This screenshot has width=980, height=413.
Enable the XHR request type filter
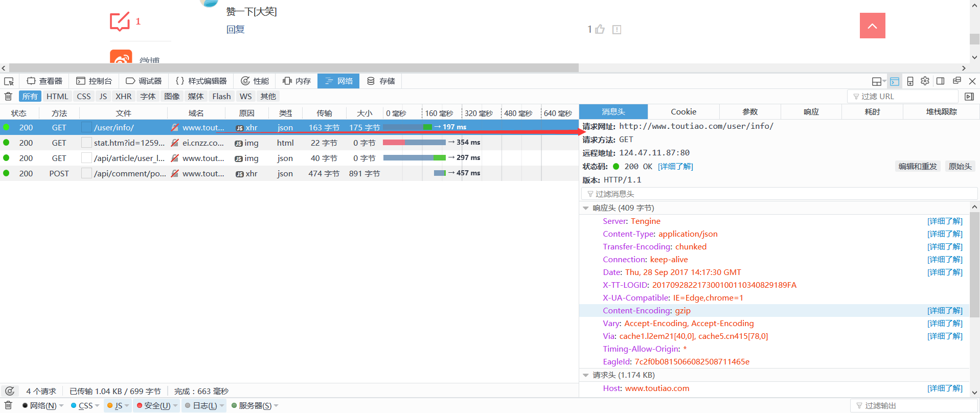(x=123, y=96)
